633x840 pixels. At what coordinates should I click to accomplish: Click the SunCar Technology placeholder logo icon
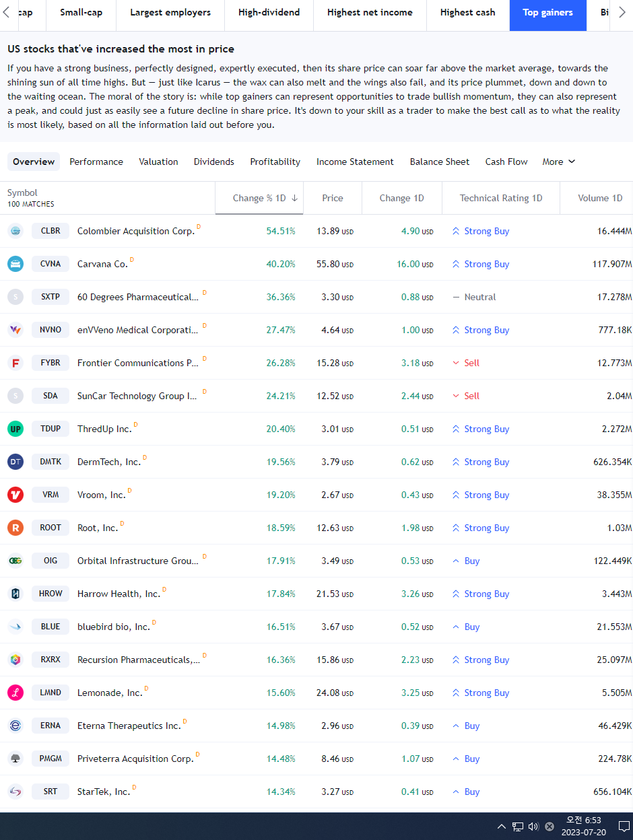coord(15,396)
